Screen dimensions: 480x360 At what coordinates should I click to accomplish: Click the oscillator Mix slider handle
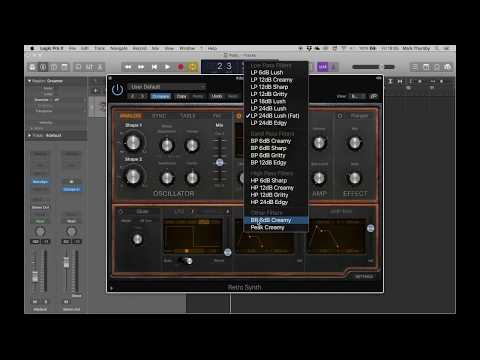pyautogui.click(x=219, y=162)
